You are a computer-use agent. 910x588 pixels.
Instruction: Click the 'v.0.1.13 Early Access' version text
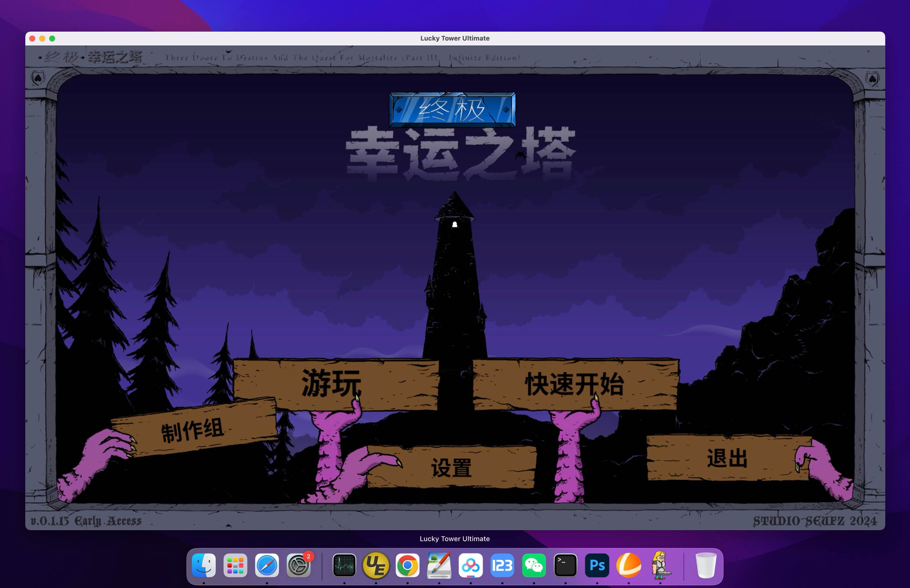point(86,521)
